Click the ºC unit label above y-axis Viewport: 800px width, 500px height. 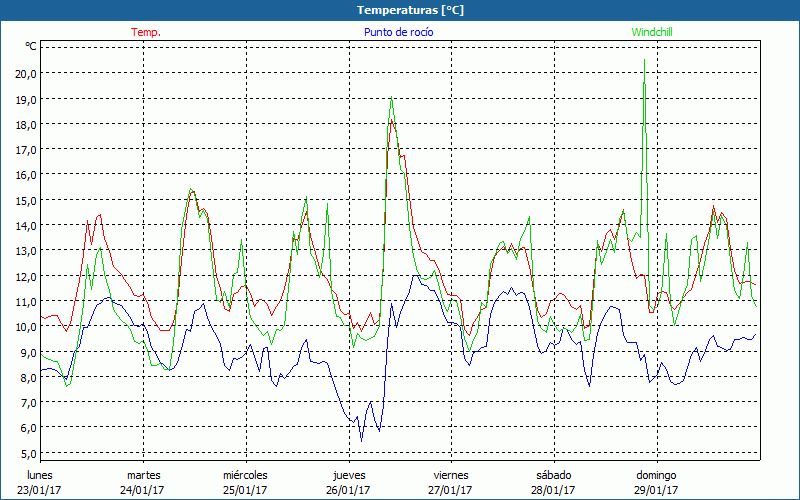pos(30,46)
